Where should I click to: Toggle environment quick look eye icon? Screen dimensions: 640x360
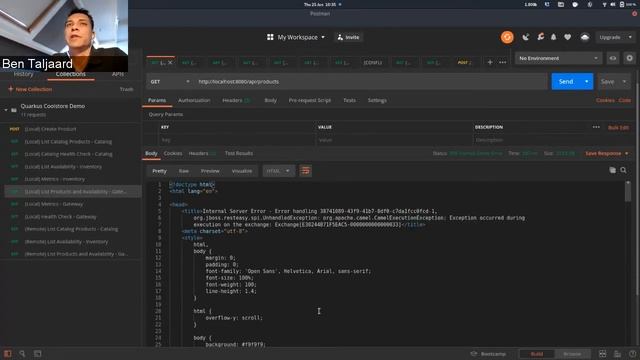tap(613, 58)
